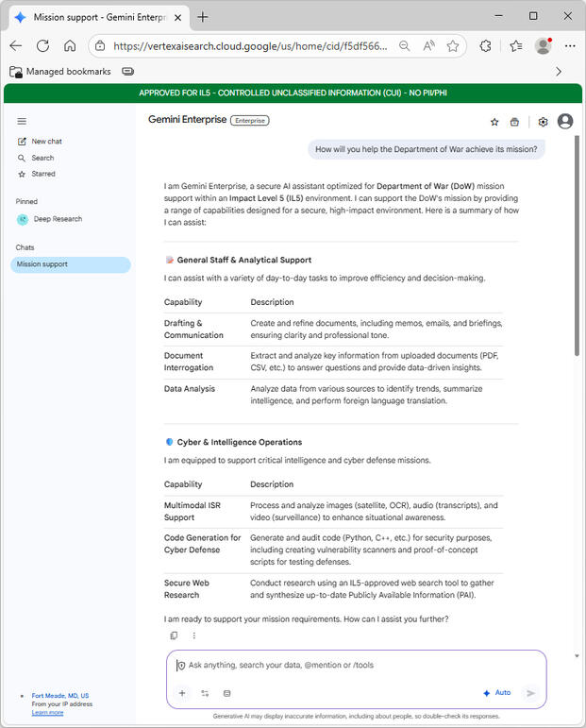This screenshot has height=728, width=586.
Task: Click the page's vertical scrollbar
Action: pos(577,283)
